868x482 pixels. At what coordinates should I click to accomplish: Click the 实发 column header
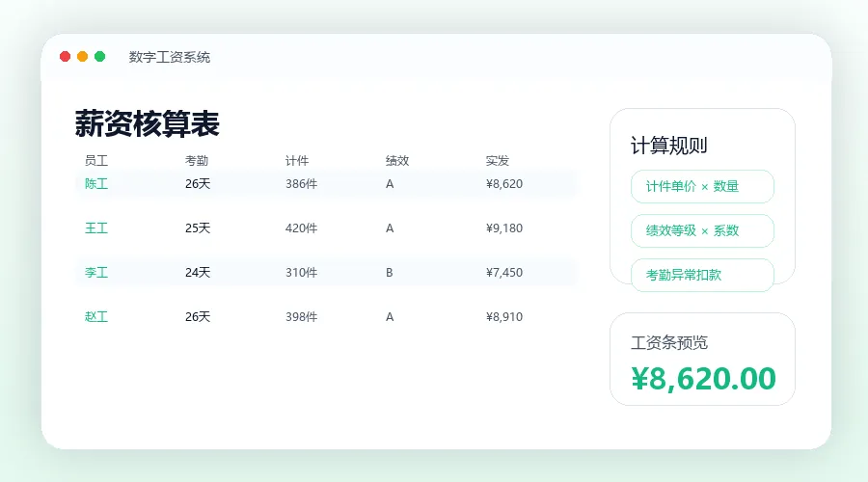point(497,160)
